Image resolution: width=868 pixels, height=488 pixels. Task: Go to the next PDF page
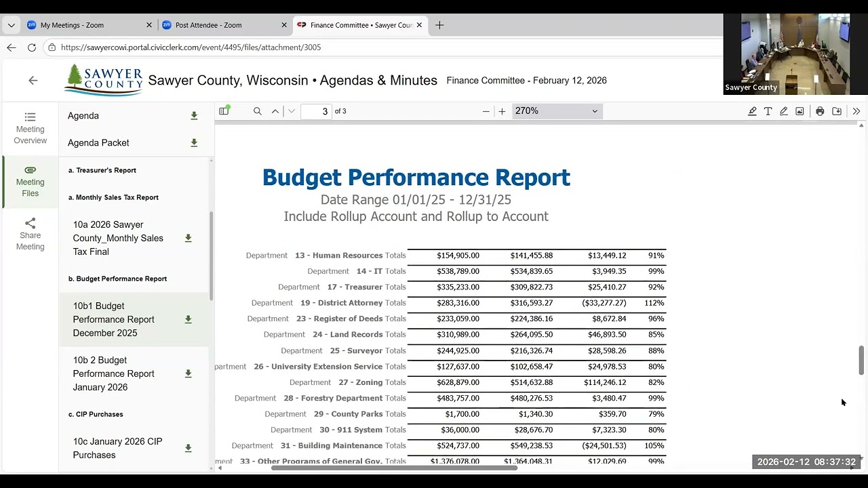[x=292, y=111]
